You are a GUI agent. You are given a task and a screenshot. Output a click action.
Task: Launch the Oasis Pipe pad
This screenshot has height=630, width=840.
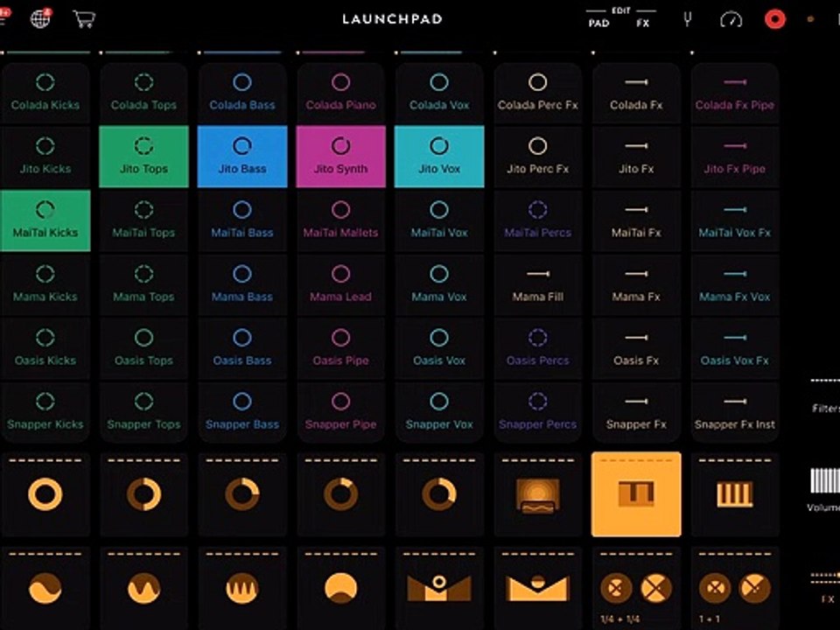coord(340,348)
